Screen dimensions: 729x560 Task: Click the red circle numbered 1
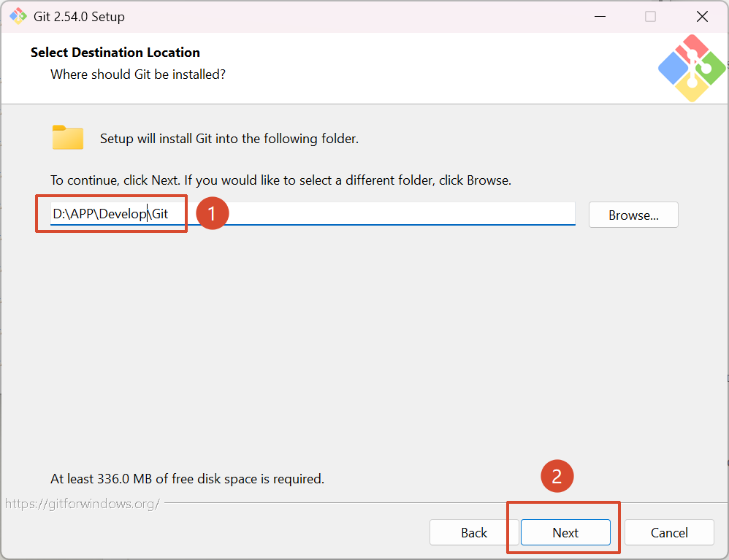[211, 214]
